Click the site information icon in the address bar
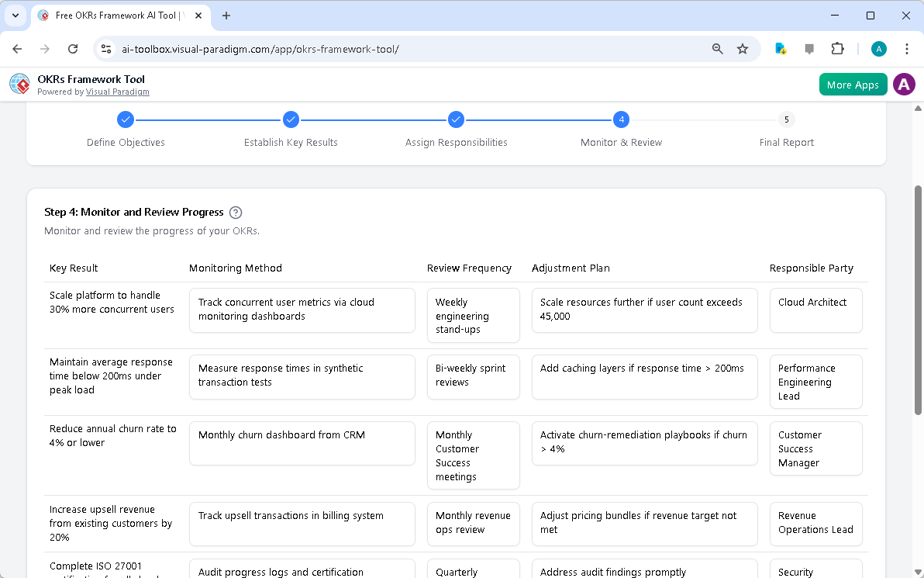This screenshot has width=924, height=578. tap(105, 48)
